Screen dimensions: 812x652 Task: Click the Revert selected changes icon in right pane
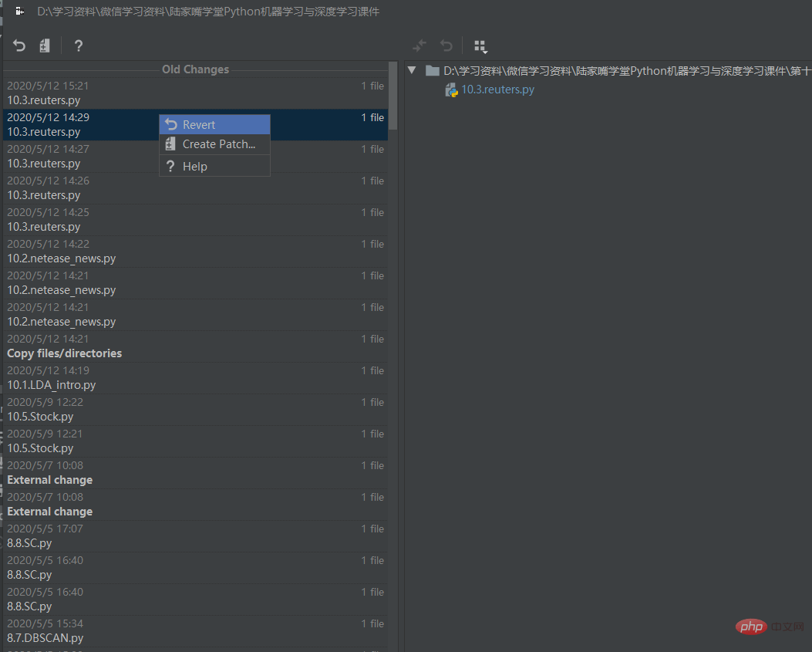[x=446, y=46]
